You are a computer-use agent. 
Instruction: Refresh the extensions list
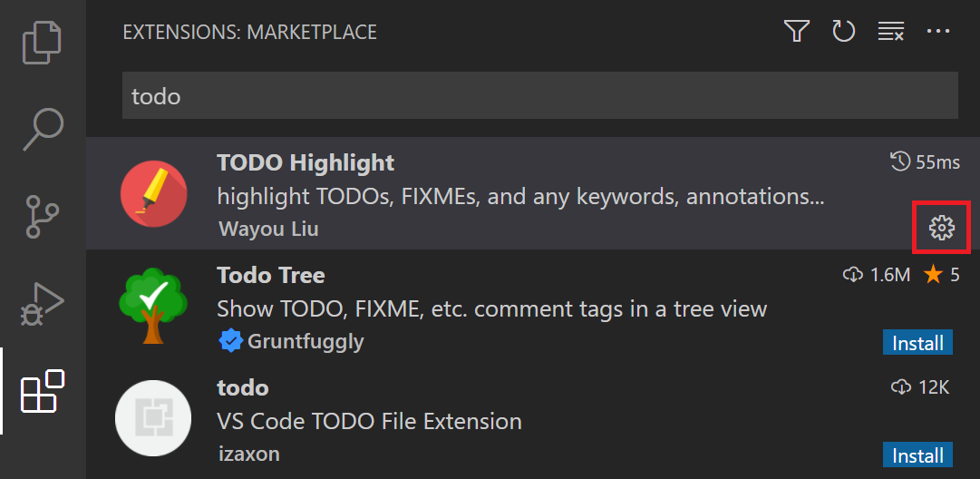844,33
